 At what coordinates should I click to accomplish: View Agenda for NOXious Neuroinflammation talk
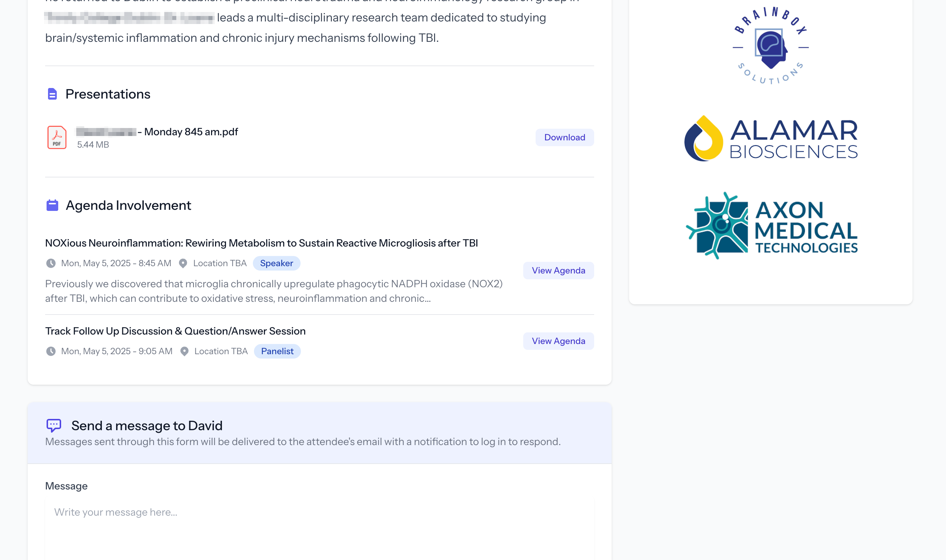coord(558,271)
